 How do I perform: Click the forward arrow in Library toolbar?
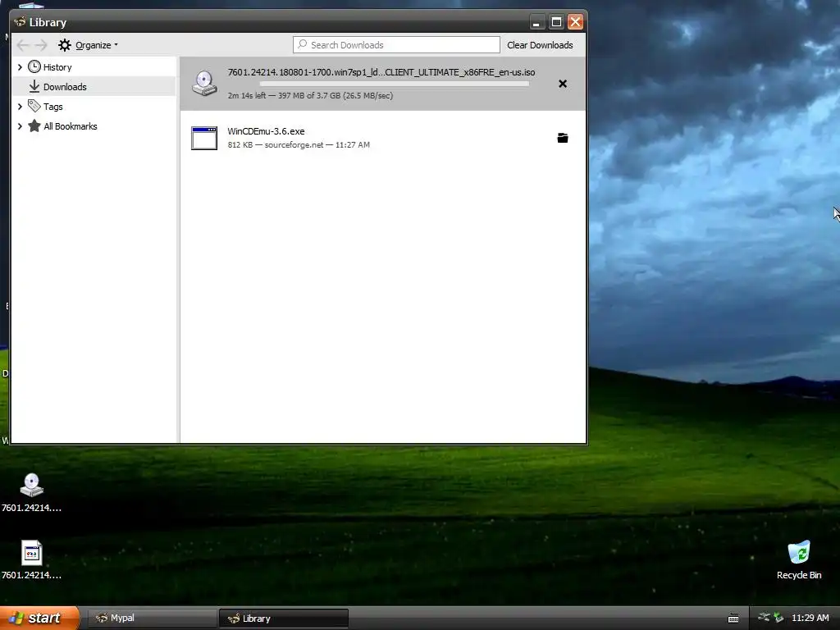(x=41, y=45)
